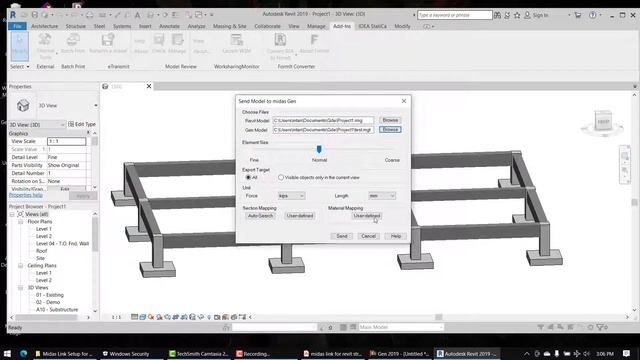Click the Edit Type button
This screenshot has height=360, width=640.
pos(82,124)
